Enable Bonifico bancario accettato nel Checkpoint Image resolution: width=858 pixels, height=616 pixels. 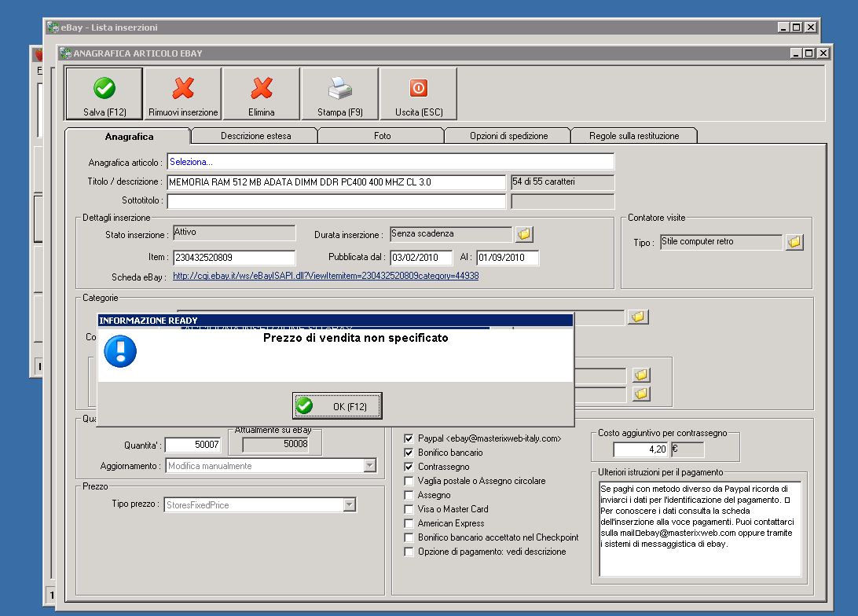(409, 537)
